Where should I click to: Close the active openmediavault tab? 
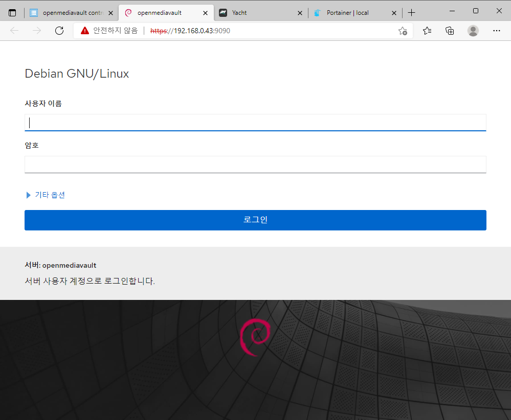click(x=205, y=13)
